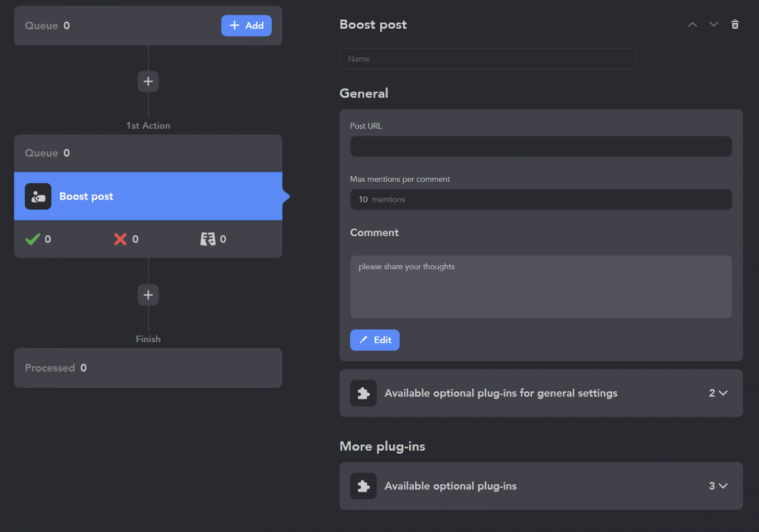Click the Edit comment button
759x532 pixels.
[x=375, y=340]
